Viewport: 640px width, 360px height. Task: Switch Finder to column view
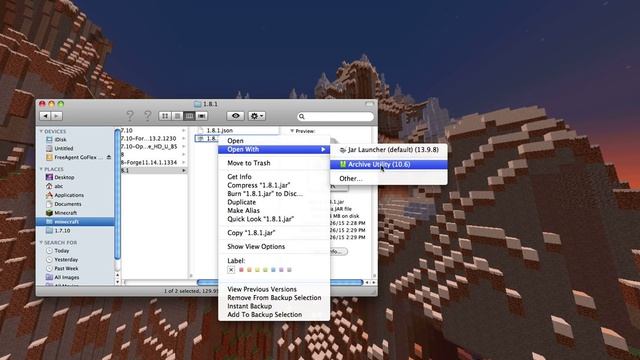pos(189,116)
